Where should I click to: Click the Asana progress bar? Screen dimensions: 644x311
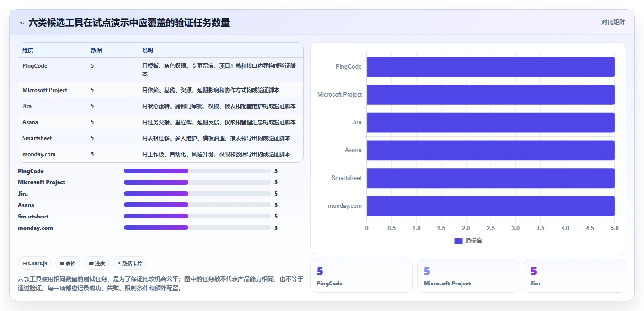coord(197,205)
